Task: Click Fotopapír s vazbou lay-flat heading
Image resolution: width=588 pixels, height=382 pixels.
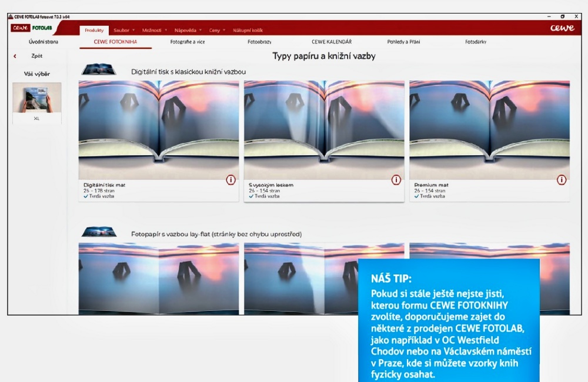Action: 216,234
